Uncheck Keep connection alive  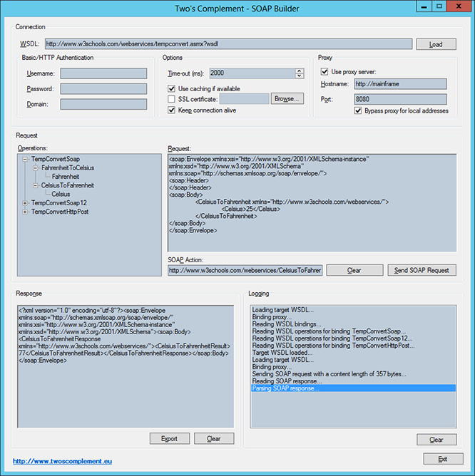point(172,110)
